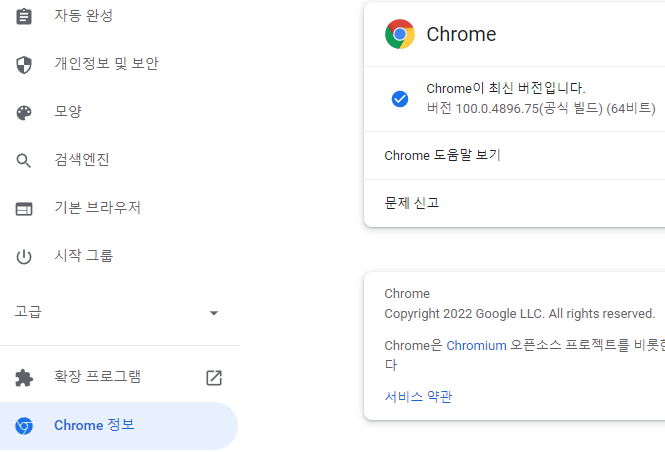The height and width of the screenshot is (452, 665).
Task: Click the clipboard icon beside 자동 완성
Action: 24,17
